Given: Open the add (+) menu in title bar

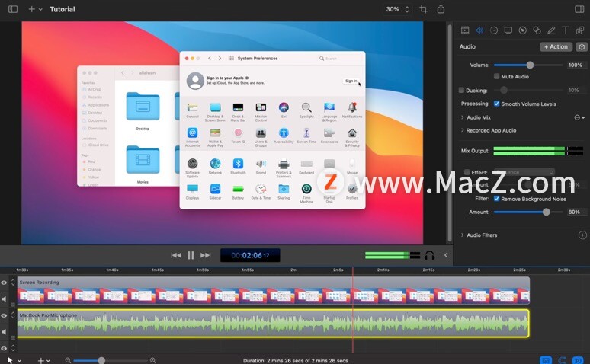Looking at the screenshot, I should coord(35,9).
